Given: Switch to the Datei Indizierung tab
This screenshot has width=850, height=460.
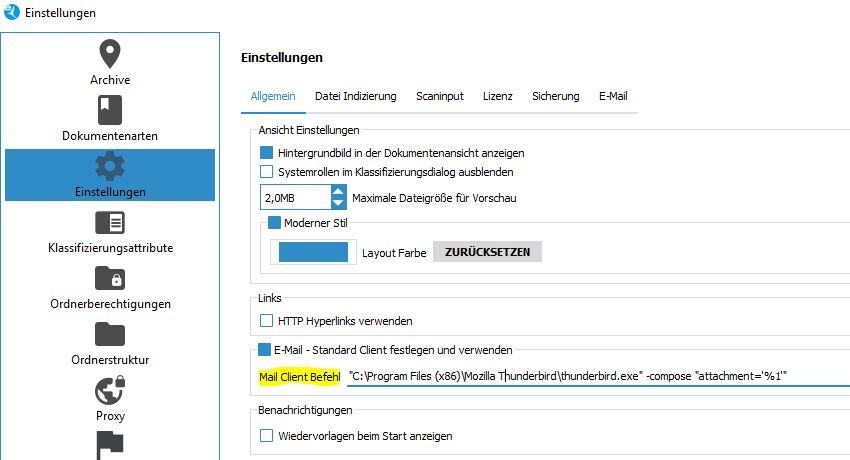Looking at the screenshot, I should coord(355,96).
